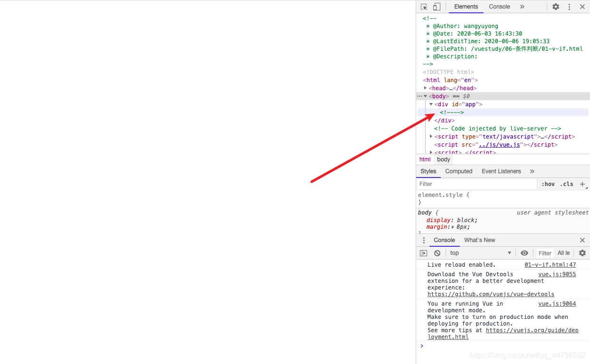
Task: Activate the inspect element picker icon
Action: coord(424,7)
